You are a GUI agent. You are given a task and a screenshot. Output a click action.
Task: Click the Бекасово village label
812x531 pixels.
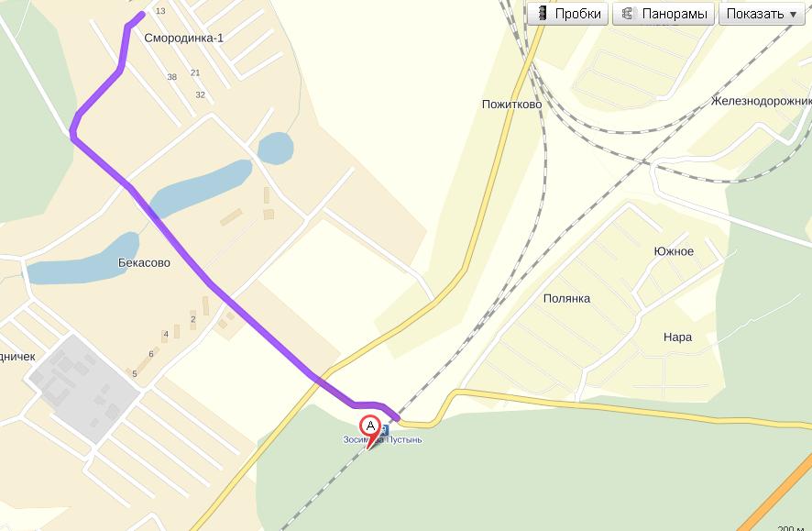tap(144, 262)
